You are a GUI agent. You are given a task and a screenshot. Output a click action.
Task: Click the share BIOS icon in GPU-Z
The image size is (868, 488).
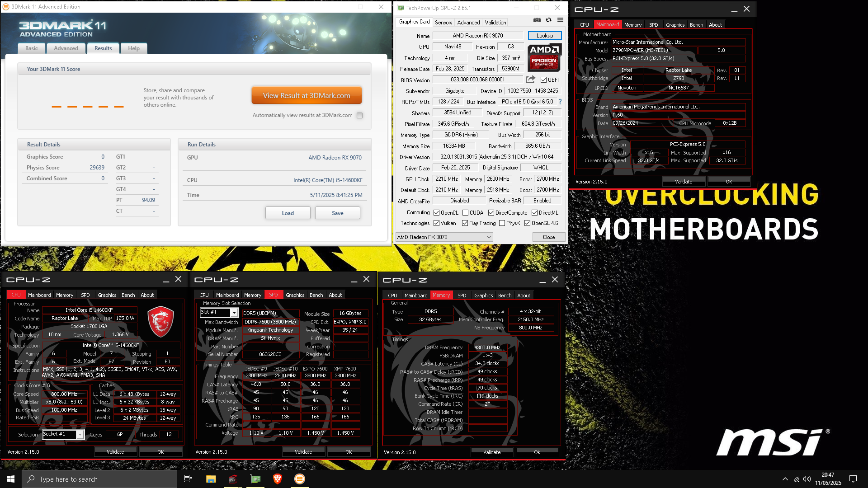(530, 80)
